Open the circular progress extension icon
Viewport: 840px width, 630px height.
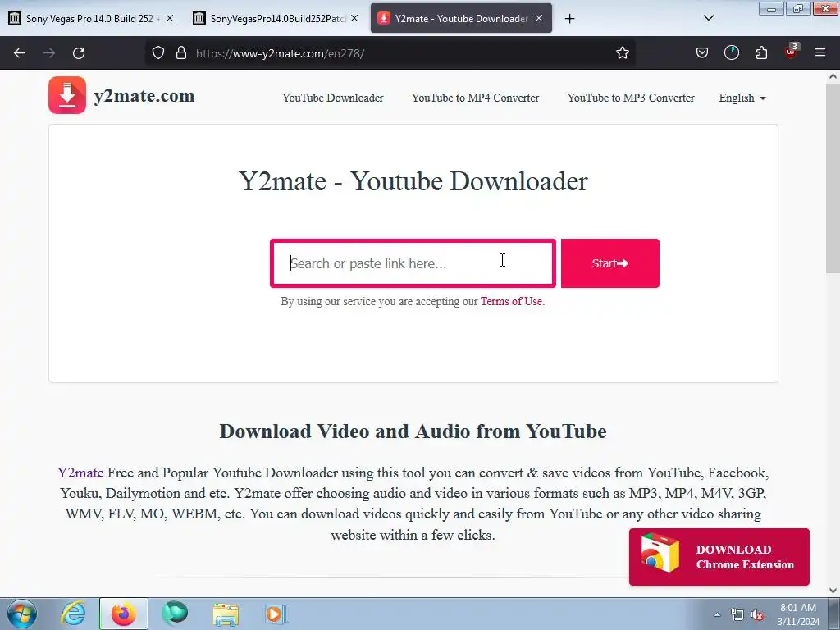pos(731,52)
